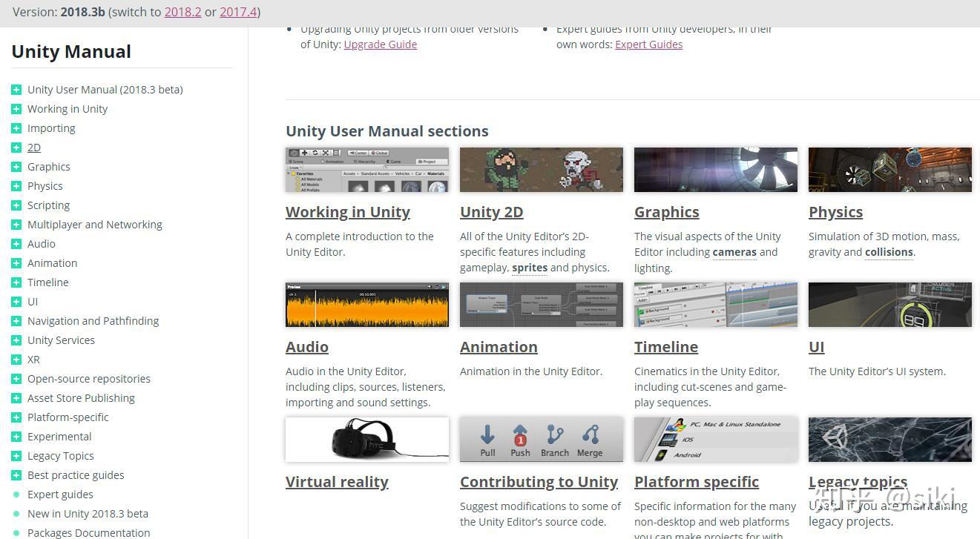Viewport: 980px width, 539px height.
Task: Select Multiplayer and Networking sidebar item
Action: 94,225
